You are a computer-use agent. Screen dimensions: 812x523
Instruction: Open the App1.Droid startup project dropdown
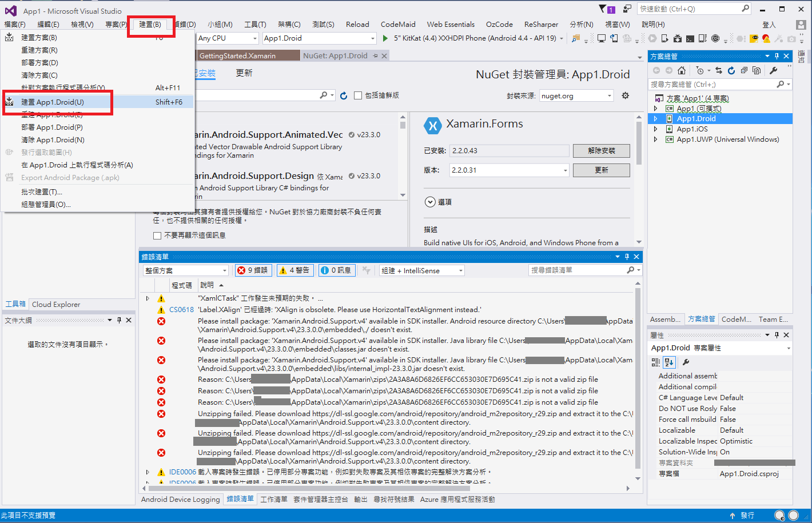pos(320,38)
